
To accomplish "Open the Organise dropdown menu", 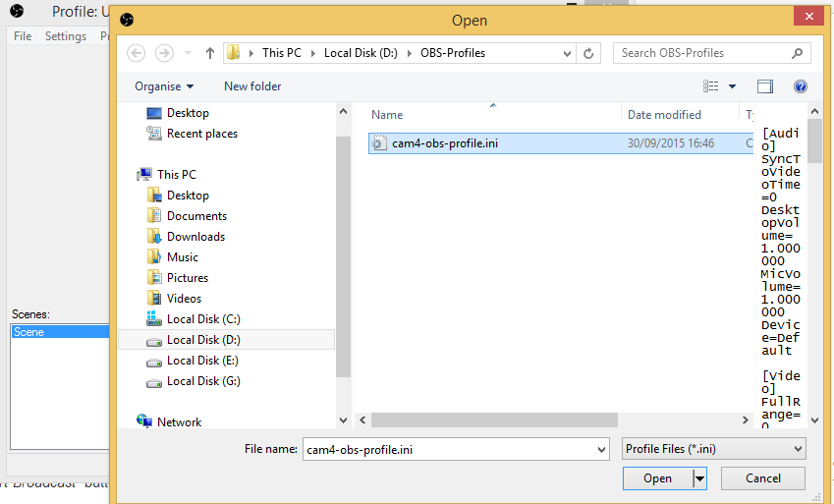I will tap(164, 86).
